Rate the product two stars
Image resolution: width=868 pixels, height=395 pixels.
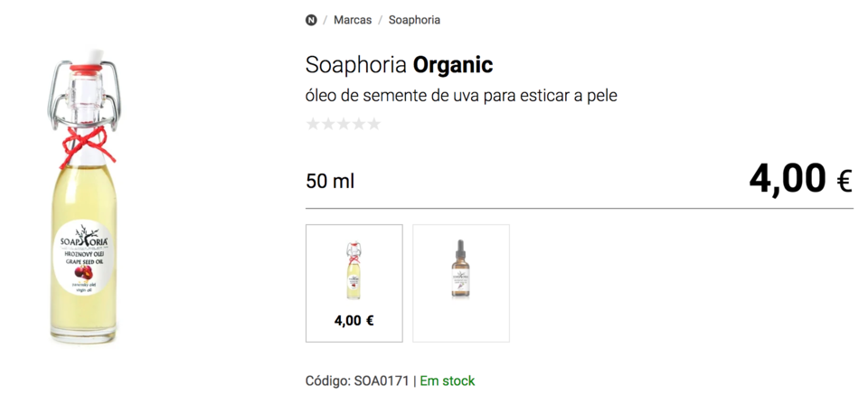(x=328, y=124)
